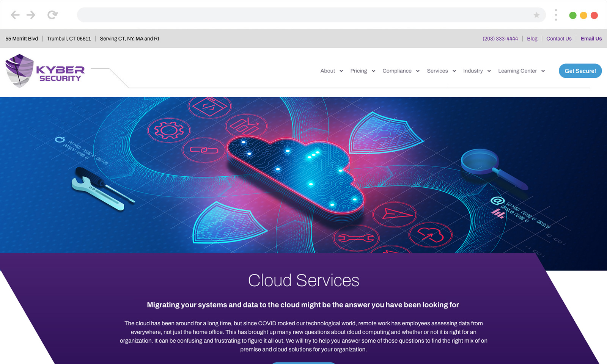Expand the About dropdown chevron
The image size is (607, 364).
(x=341, y=71)
